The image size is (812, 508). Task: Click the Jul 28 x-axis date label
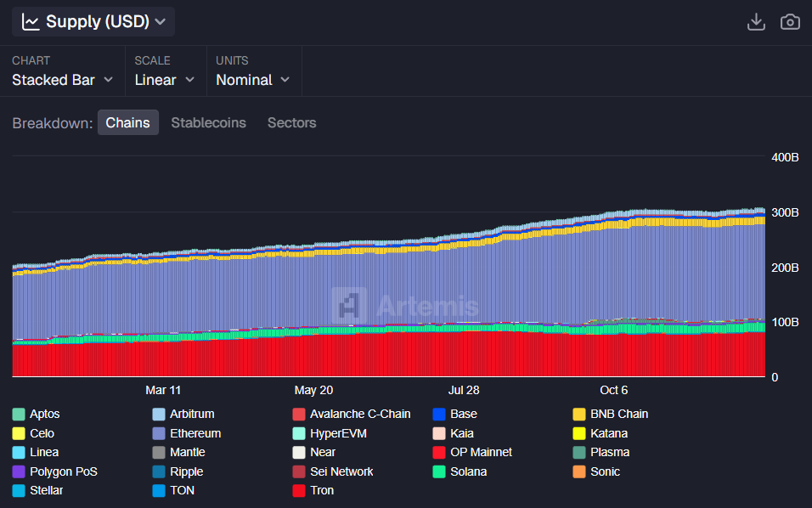(464, 391)
